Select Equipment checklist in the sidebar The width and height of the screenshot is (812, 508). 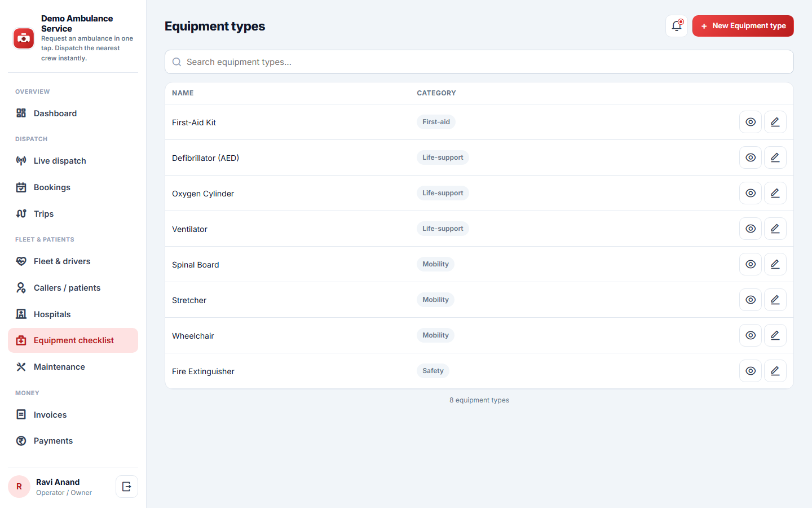click(73, 340)
